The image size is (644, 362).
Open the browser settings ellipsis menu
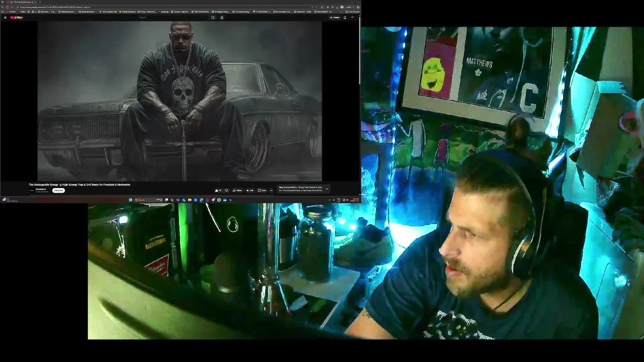[353, 7]
